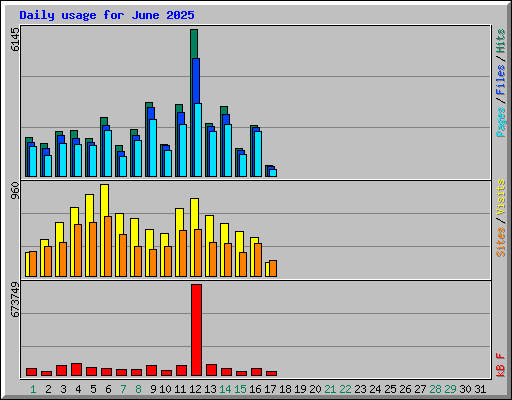The height and width of the screenshot is (400, 512).
Task: Click the day 7 axis label
Action: click(x=123, y=389)
